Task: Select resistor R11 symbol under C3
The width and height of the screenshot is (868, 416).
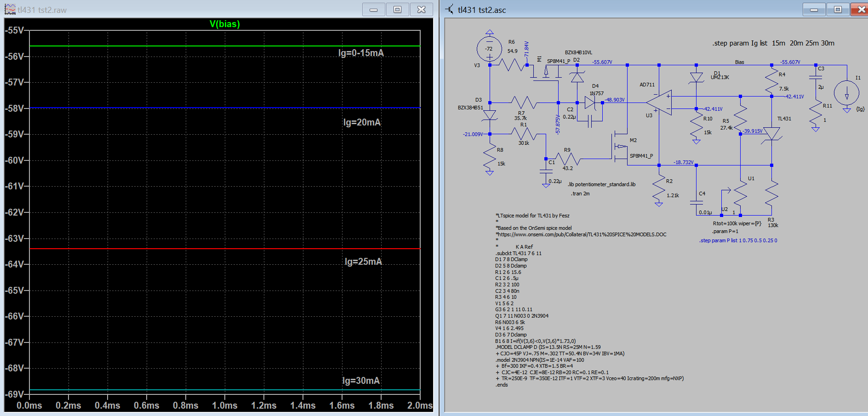Action: 816,113
